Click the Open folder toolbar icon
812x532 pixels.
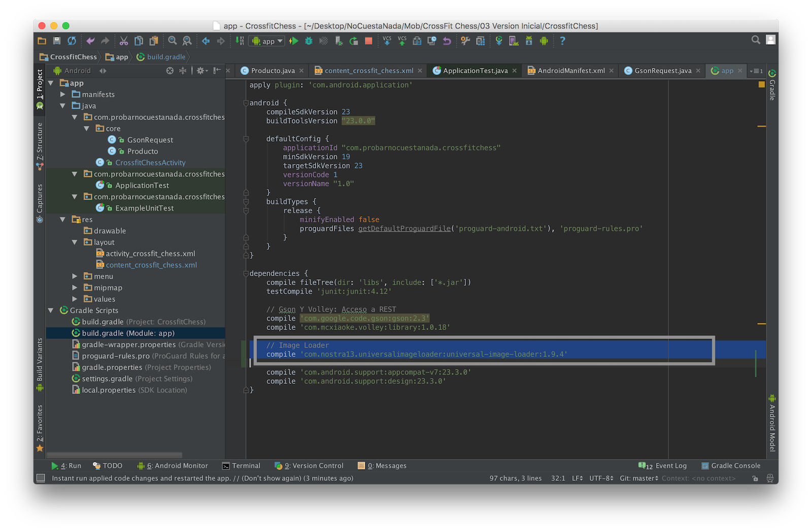pos(42,41)
